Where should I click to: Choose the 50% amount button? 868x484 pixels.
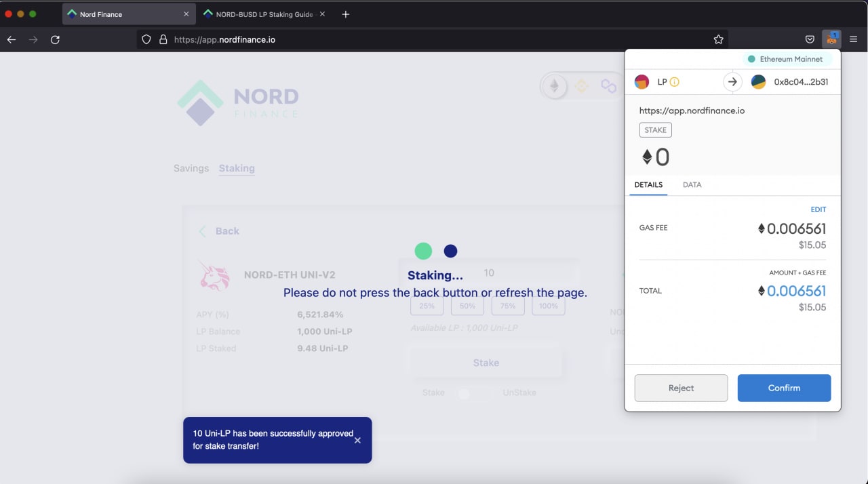point(468,306)
